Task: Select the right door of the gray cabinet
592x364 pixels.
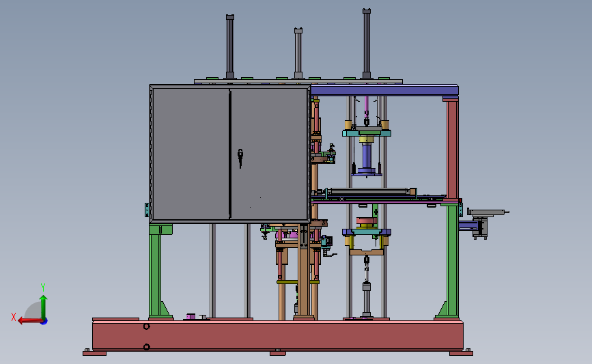Action: [269, 154]
